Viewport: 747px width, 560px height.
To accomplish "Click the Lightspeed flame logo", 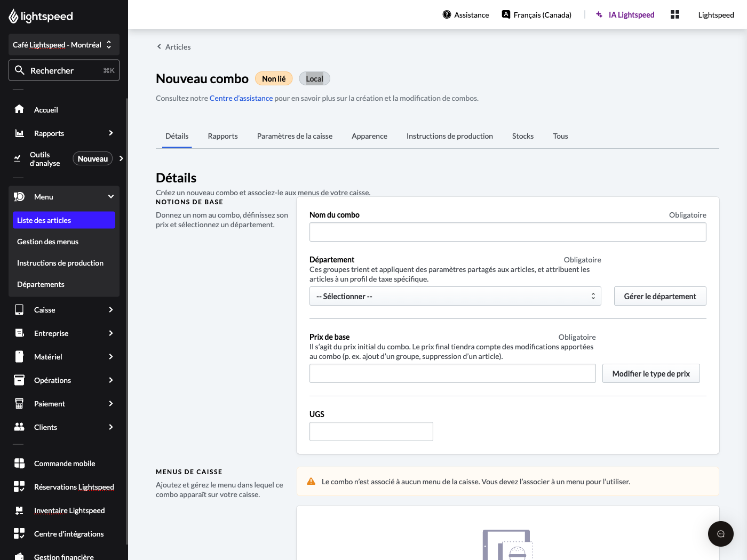I will (x=13, y=17).
